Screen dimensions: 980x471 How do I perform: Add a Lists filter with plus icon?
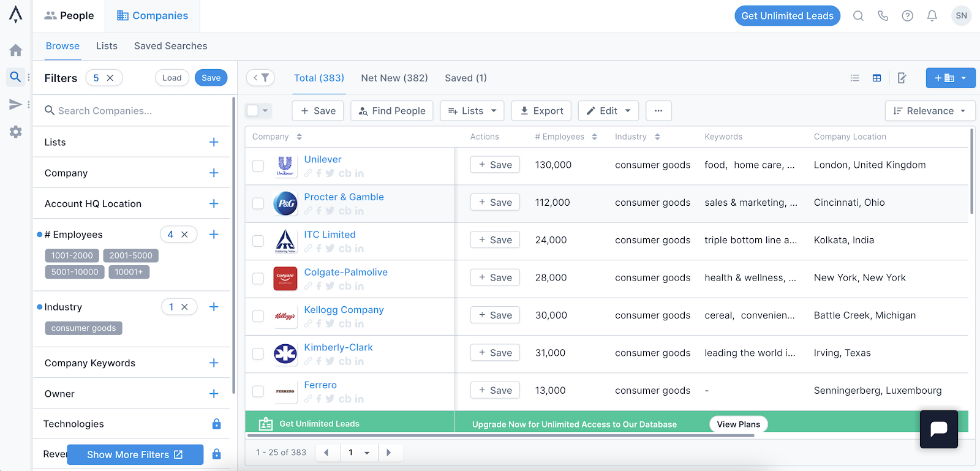(x=214, y=142)
